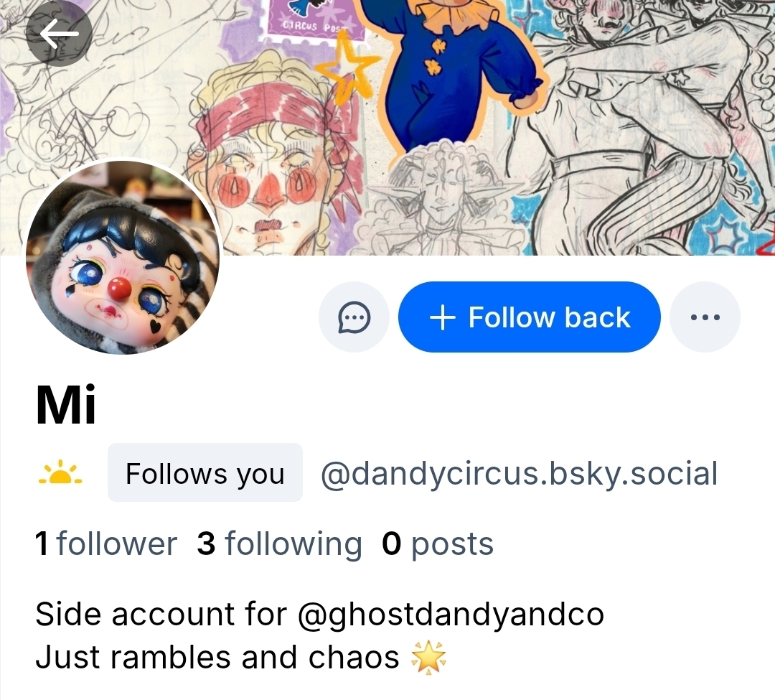This screenshot has width=775, height=700.
Task: Click the sun icon beside Follows you
Action: [x=60, y=472]
